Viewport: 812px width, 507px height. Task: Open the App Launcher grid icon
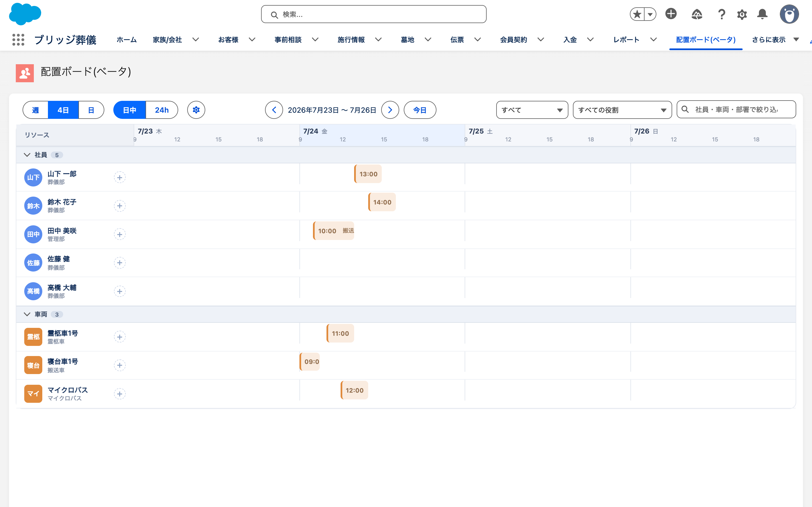point(18,39)
